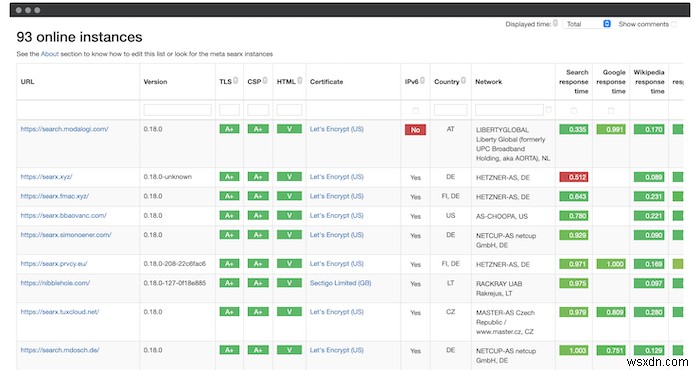This screenshot has height=372, width=700.
Task: Open https://searx.tuxcloud.net/ link
Action: click(x=60, y=312)
